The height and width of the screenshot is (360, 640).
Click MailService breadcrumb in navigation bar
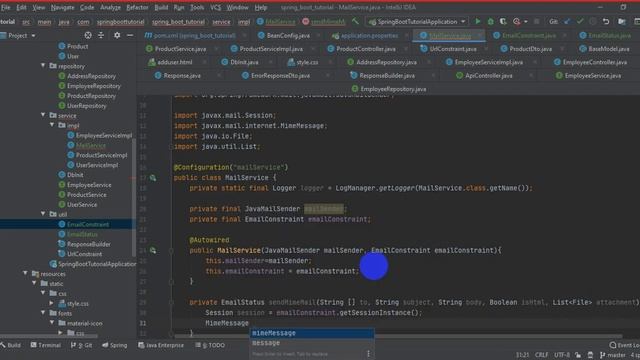[x=276, y=22]
